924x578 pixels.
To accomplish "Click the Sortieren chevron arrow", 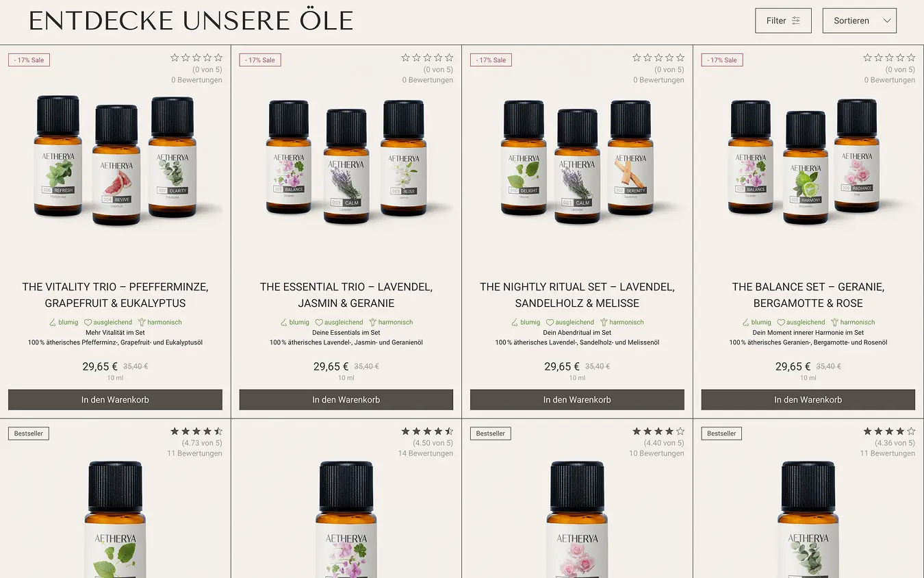I will 887,21.
